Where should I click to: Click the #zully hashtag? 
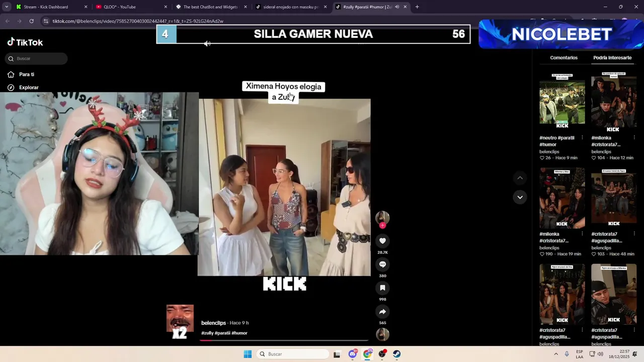coord(207,333)
